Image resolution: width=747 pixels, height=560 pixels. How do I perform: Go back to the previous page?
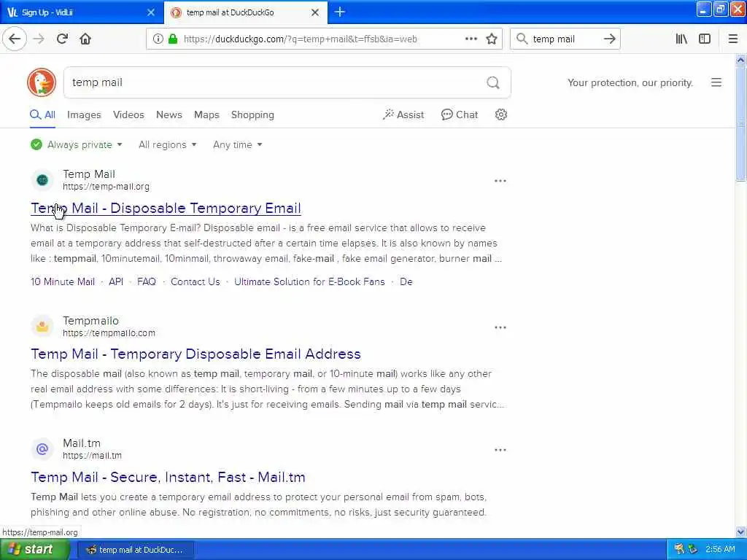click(x=15, y=39)
